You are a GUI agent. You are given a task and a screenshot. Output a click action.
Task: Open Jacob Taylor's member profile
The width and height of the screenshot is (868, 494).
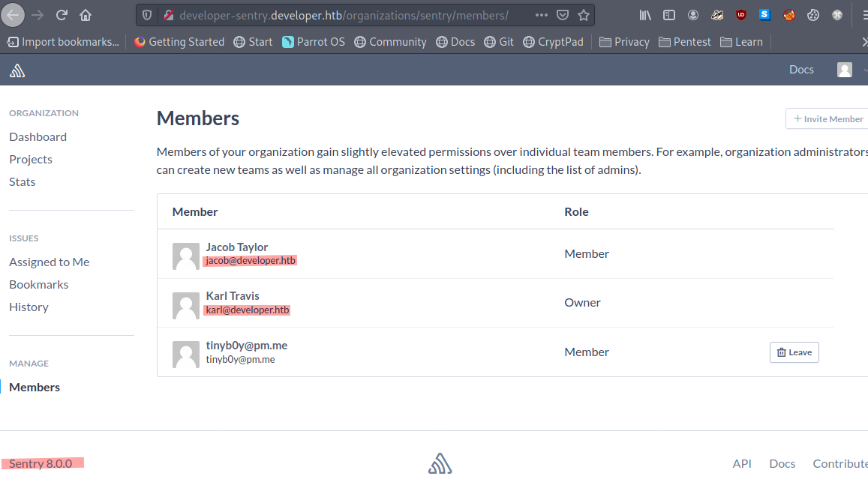point(236,247)
